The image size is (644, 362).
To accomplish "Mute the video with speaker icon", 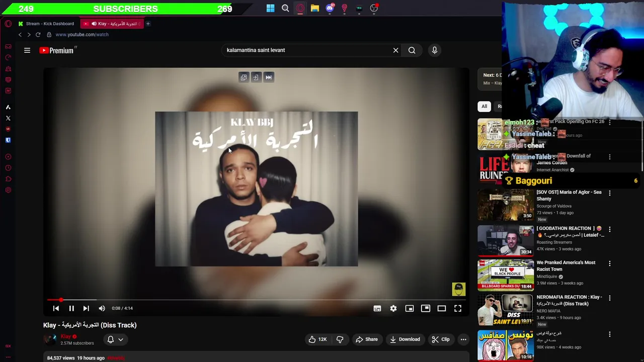I will tap(102, 308).
